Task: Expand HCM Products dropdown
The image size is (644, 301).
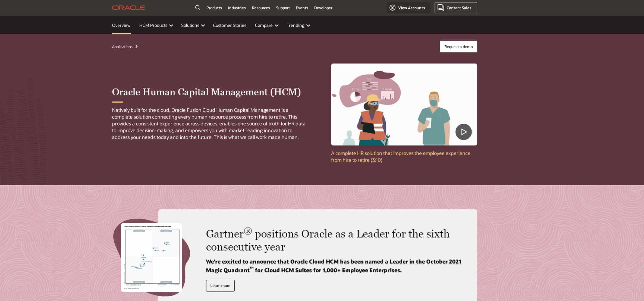Action: point(156,25)
